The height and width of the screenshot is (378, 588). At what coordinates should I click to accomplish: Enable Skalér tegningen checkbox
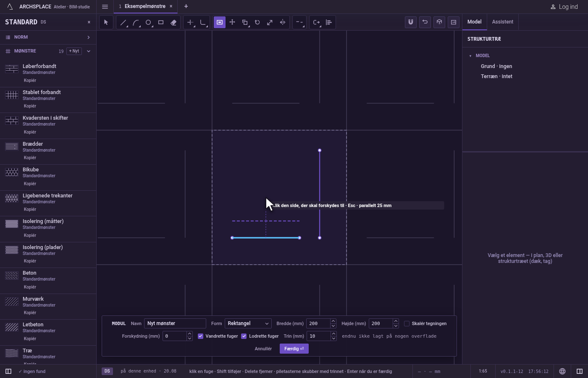pyautogui.click(x=407, y=323)
